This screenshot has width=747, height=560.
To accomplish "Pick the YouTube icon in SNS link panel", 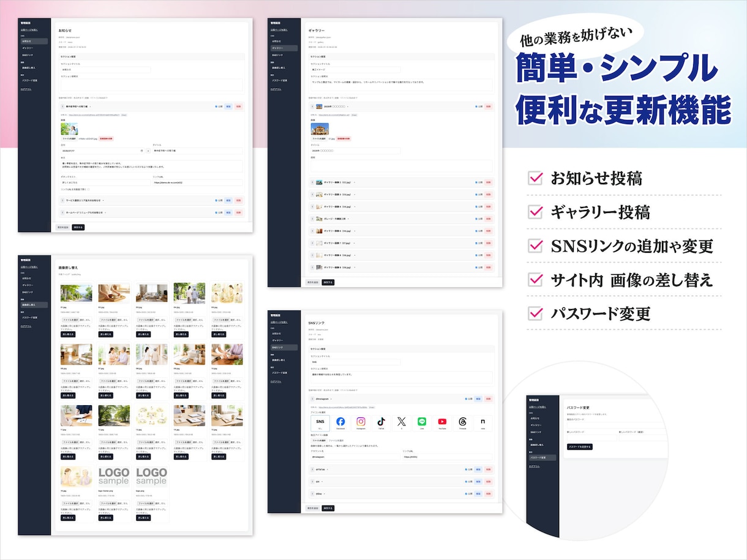I will 441,424.
